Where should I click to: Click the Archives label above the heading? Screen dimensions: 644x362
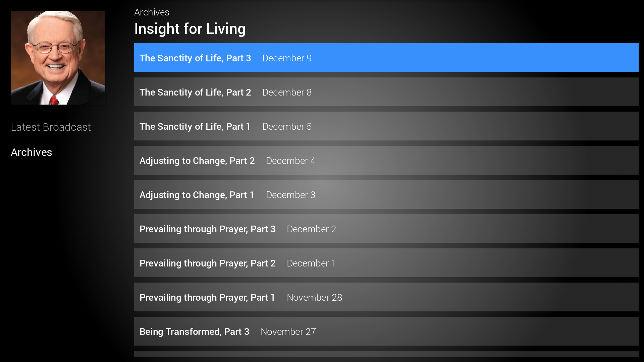152,12
